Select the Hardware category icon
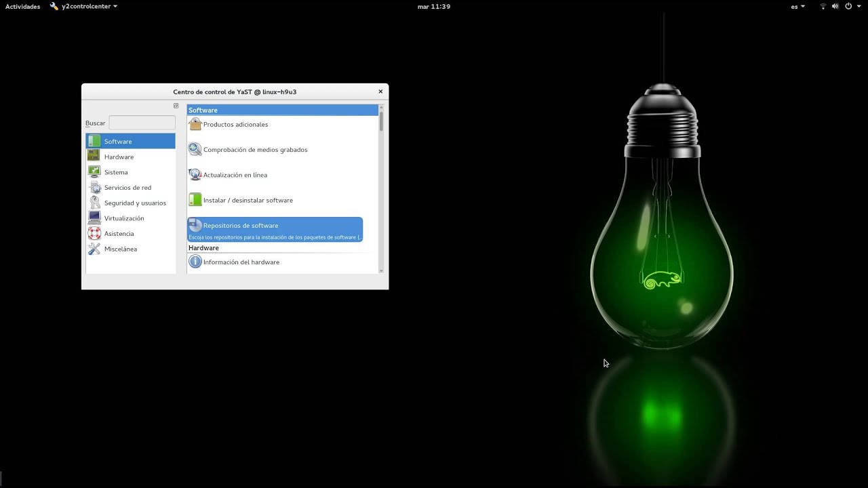This screenshot has width=868, height=488. click(94, 157)
